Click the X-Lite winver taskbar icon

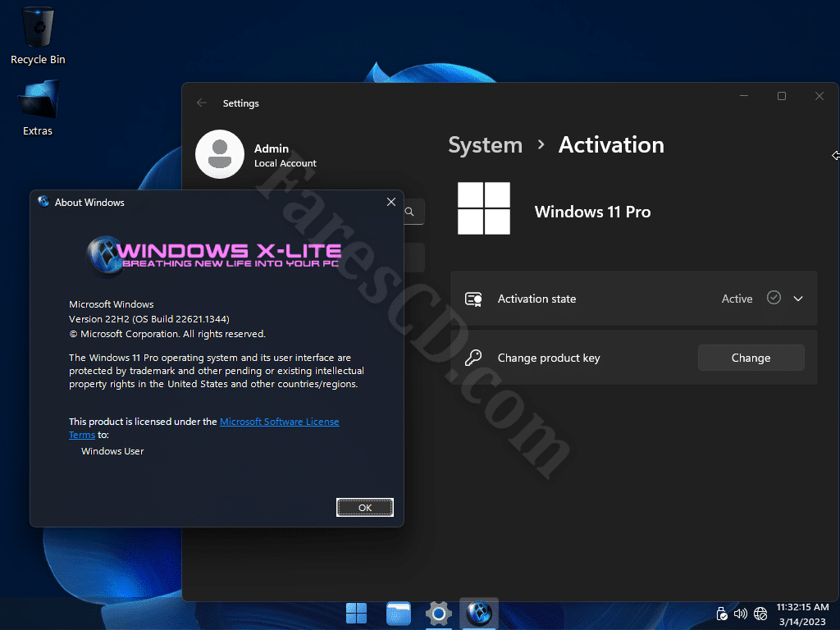479,613
